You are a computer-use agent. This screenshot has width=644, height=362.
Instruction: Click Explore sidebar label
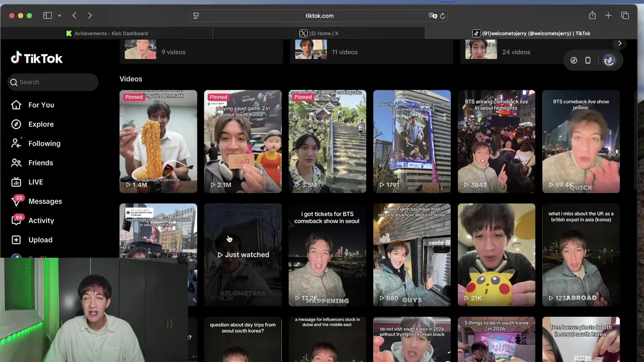41,124
